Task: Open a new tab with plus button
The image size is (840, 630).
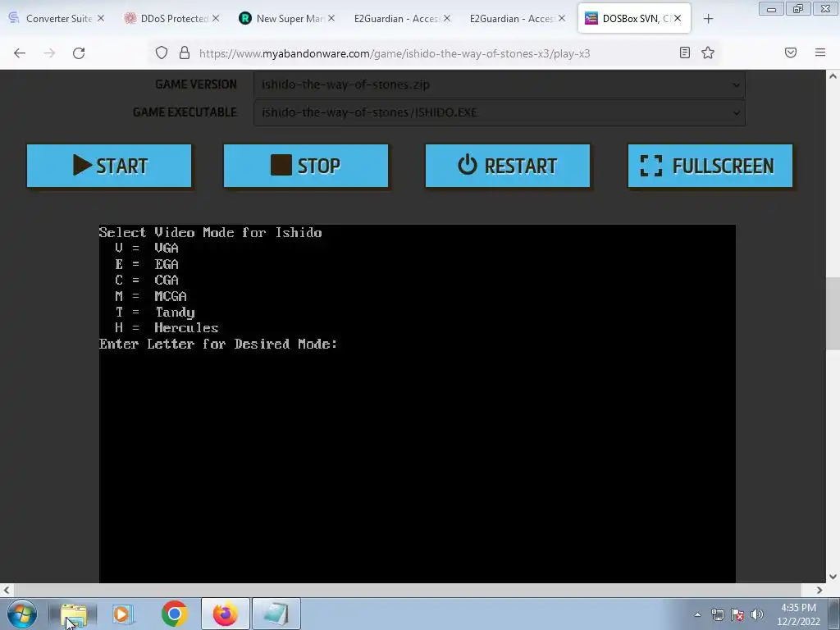Action: point(708,19)
